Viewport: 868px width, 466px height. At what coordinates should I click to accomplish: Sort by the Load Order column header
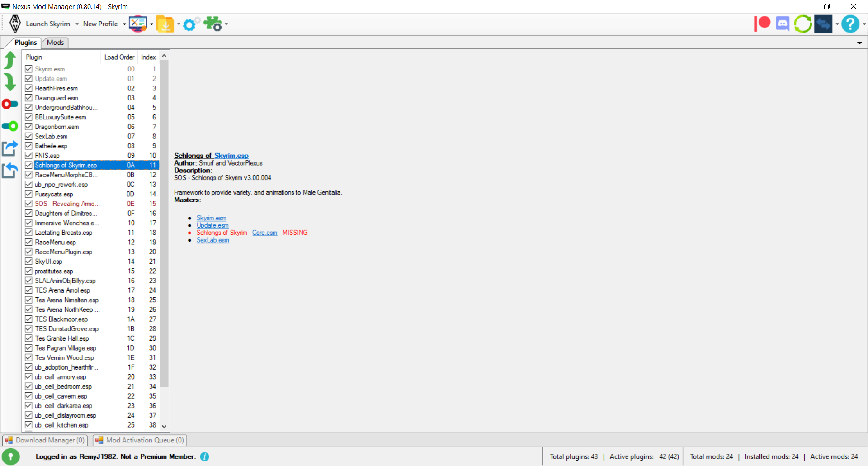pos(119,57)
